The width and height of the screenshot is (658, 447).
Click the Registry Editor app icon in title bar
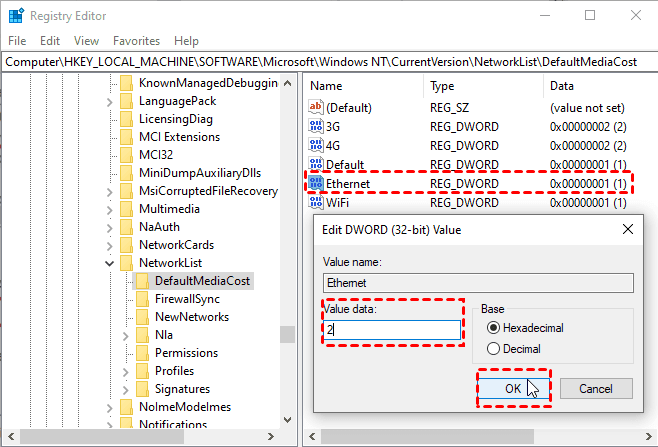[16, 16]
